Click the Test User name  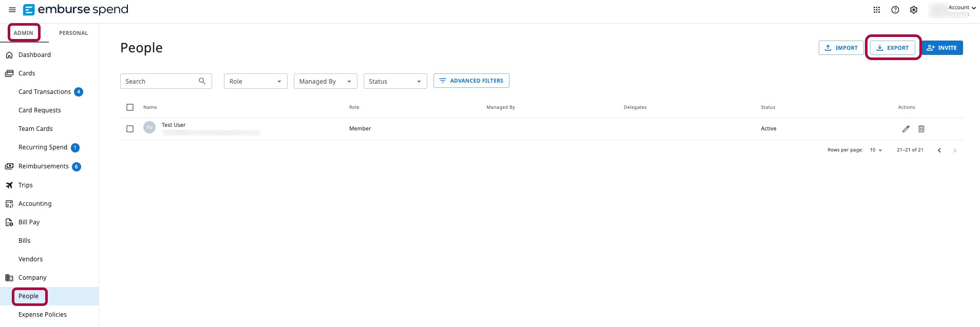click(x=174, y=125)
